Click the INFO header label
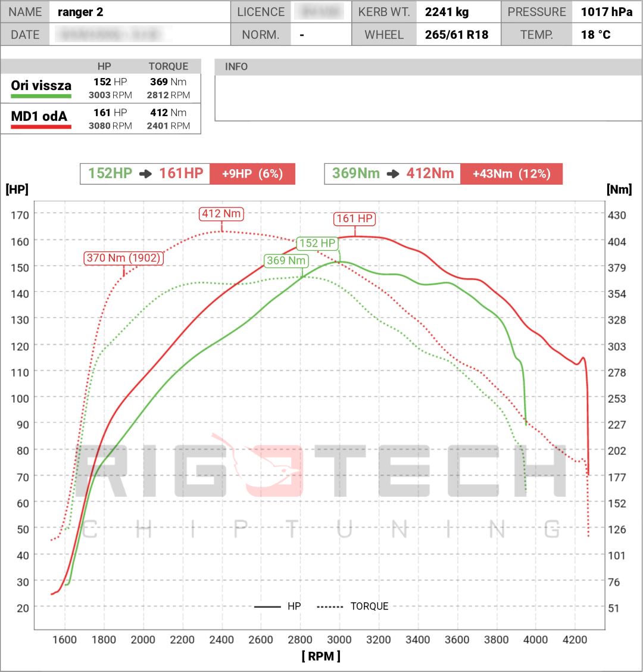 [236, 67]
